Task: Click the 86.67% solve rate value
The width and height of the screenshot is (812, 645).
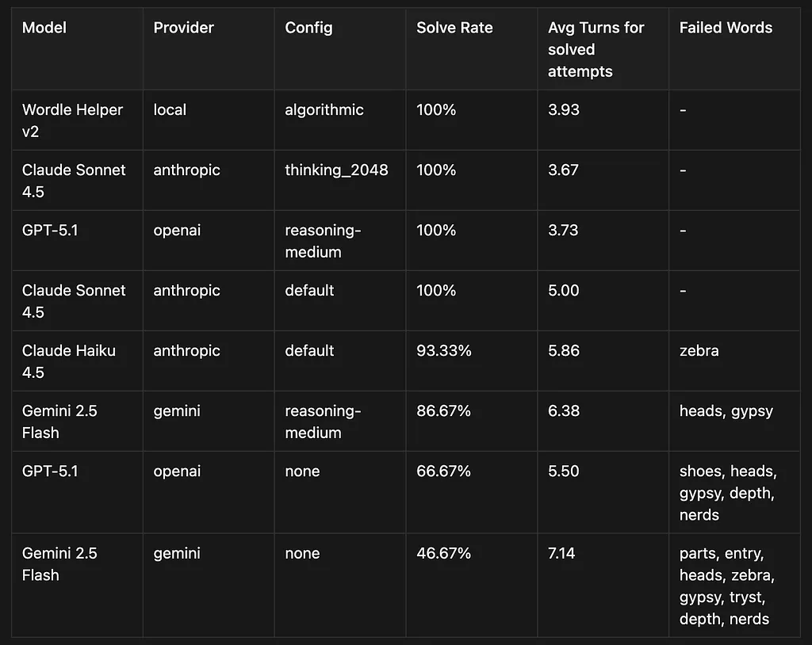Action: click(x=443, y=411)
